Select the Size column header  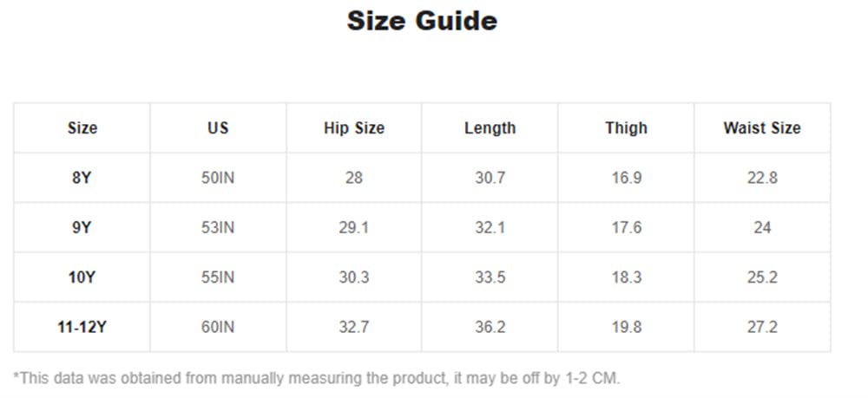(x=82, y=128)
